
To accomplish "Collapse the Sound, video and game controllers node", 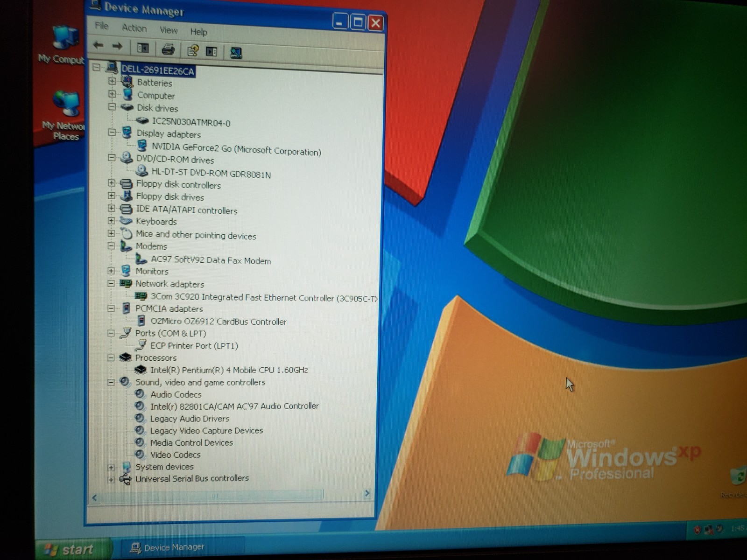I will tap(111, 382).
